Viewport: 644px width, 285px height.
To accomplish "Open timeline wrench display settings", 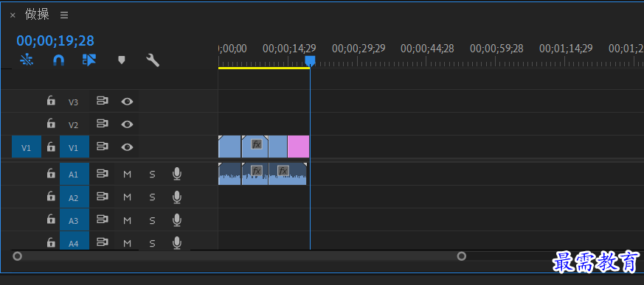I will pyautogui.click(x=153, y=60).
